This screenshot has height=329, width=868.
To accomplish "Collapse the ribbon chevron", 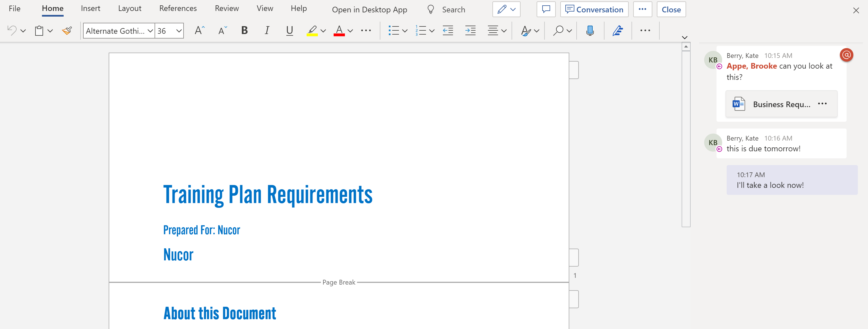I will pyautogui.click(x=684, y=37).
